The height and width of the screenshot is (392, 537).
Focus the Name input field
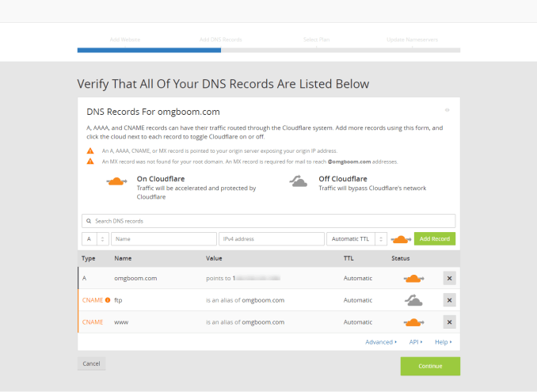164,239
